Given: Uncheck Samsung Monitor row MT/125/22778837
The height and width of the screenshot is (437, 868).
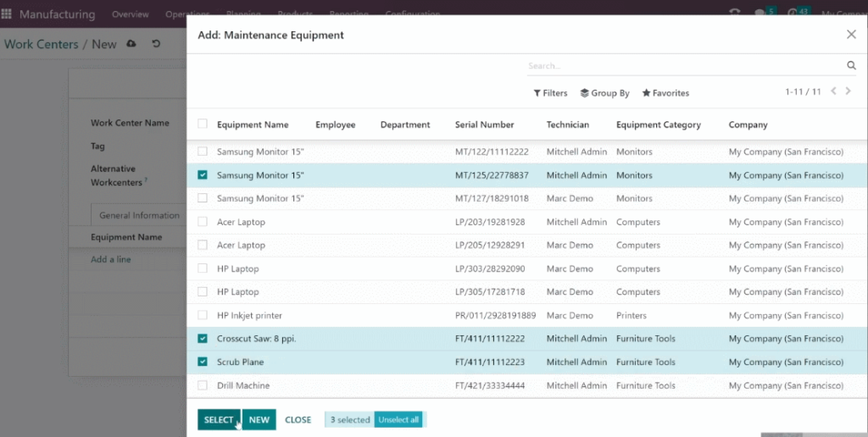Looking at the screenshot, I should (203, 174).
